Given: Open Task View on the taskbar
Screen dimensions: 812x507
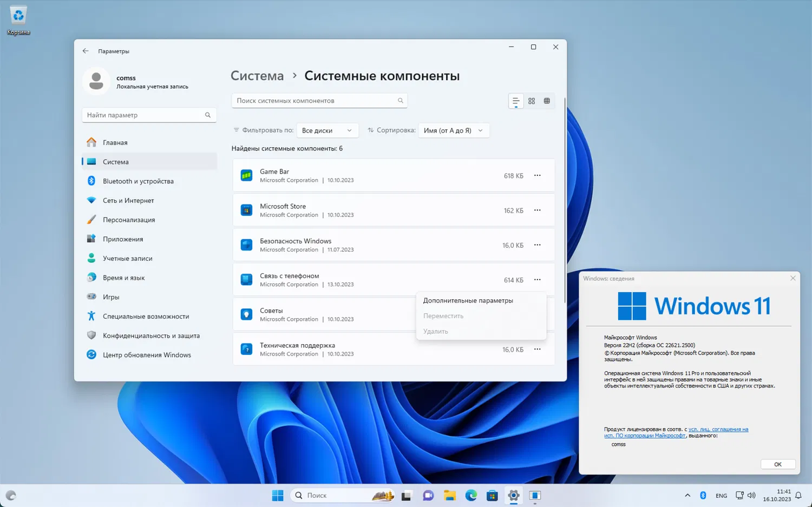Looking at the screenshot, I should click(407, 495).
